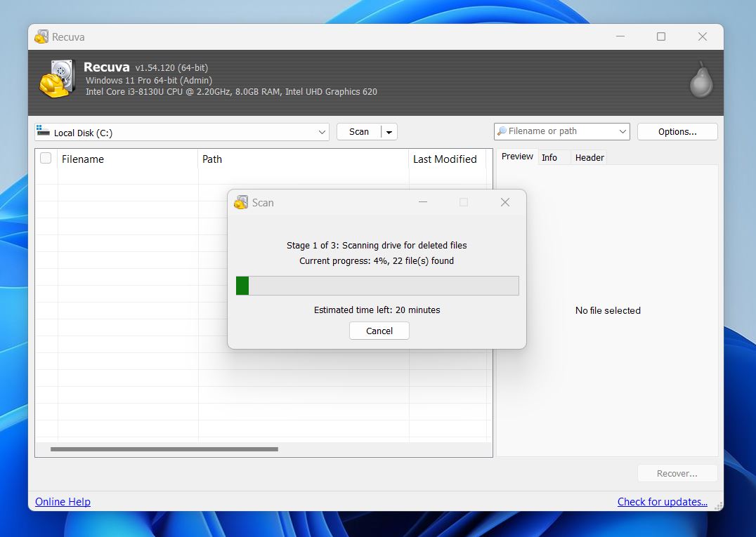Click the Recuva icon in main title bar
Image resolution: width=756 pixels, height=537 pixels.
41,37
